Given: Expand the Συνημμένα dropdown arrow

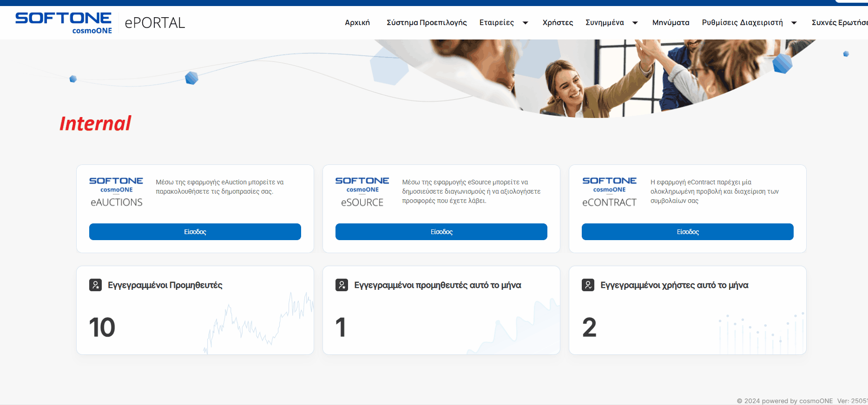Looking at the screenshot, I should [635, 23].
